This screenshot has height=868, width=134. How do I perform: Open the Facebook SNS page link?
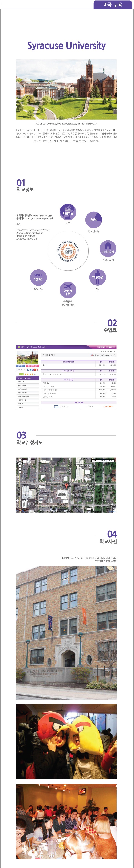point(33,234)
